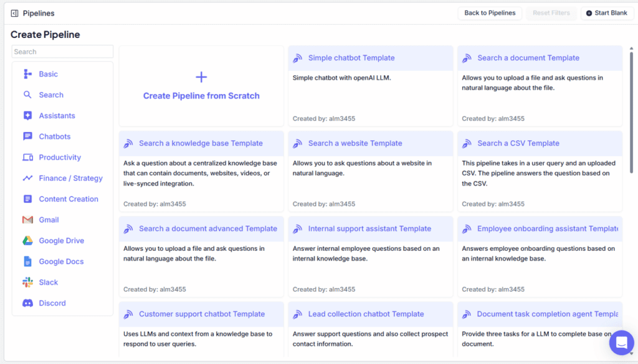The height and width of the screenshot is (364, 638).
Task: Filter templates by Basic category
Action: [48, 74]
